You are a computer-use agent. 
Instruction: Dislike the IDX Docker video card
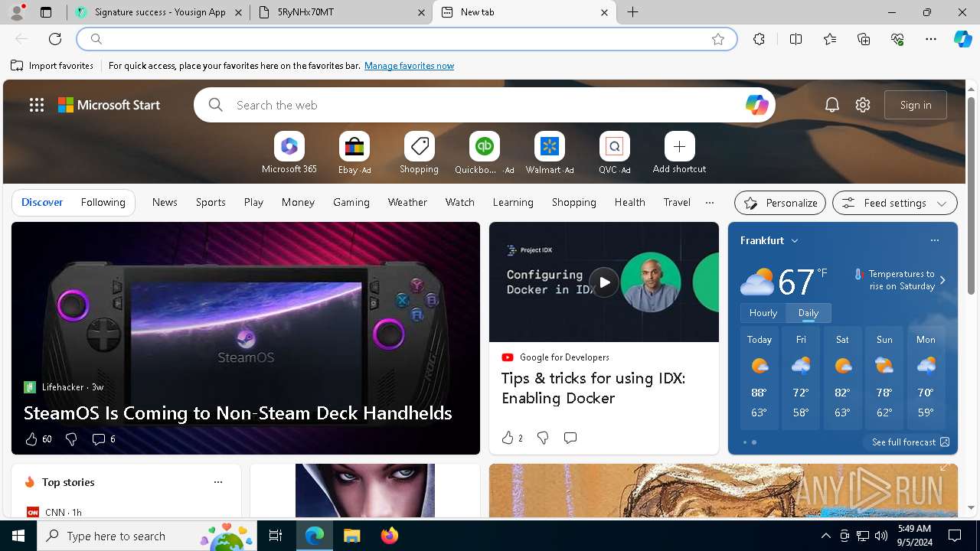click(x=543, y=438)
